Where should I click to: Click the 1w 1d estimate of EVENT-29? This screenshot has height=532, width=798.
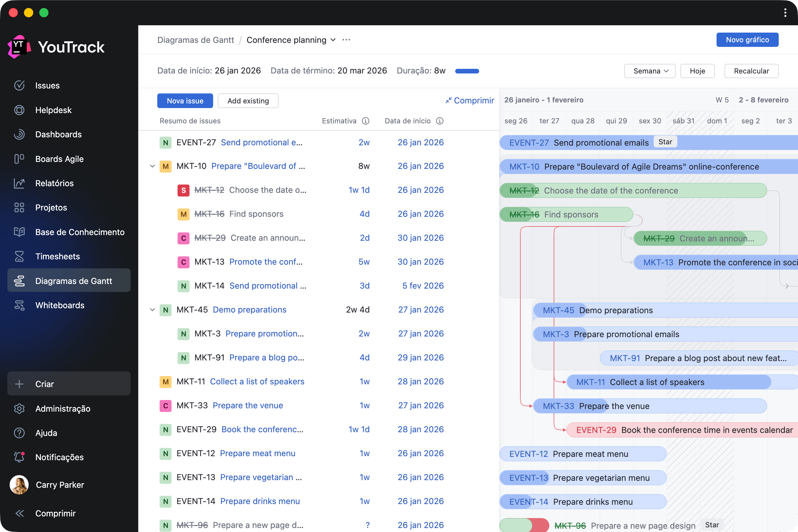pos(359,430)
